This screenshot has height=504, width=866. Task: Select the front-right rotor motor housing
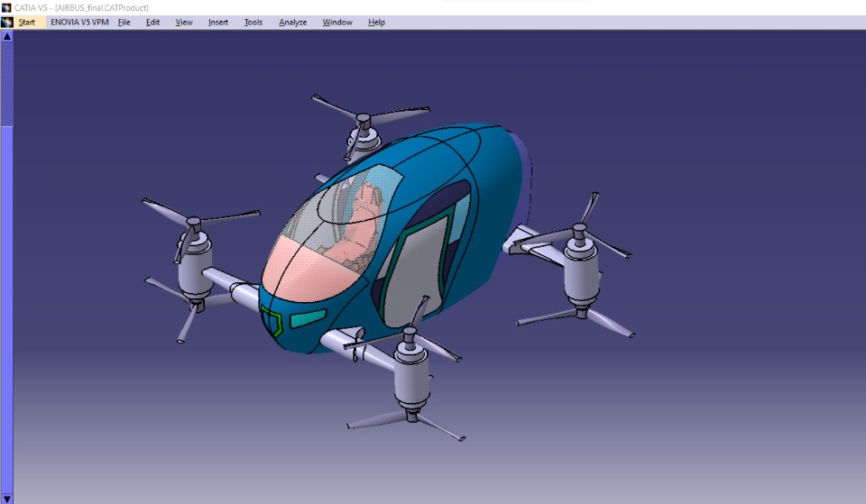[x=412, y=374]
